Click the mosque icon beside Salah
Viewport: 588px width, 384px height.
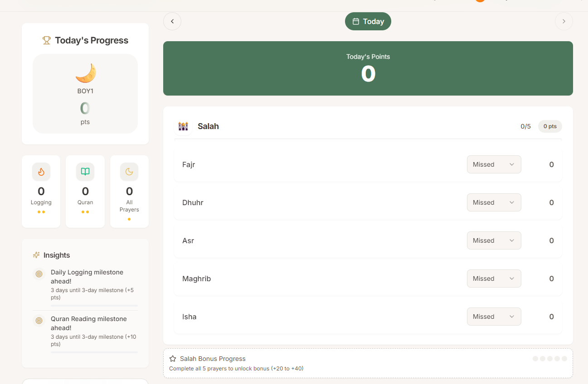[x=183, y=126]
